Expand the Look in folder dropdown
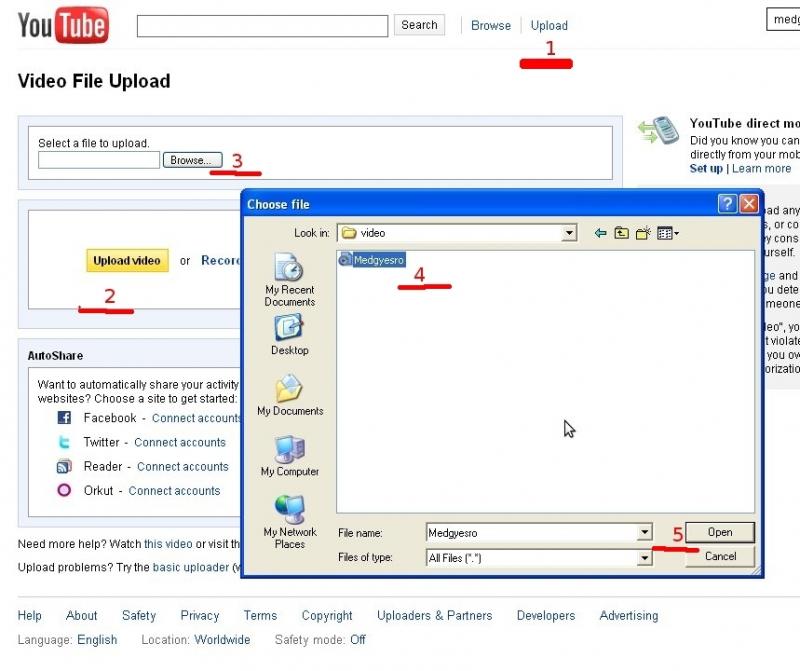 click(569, 233)
